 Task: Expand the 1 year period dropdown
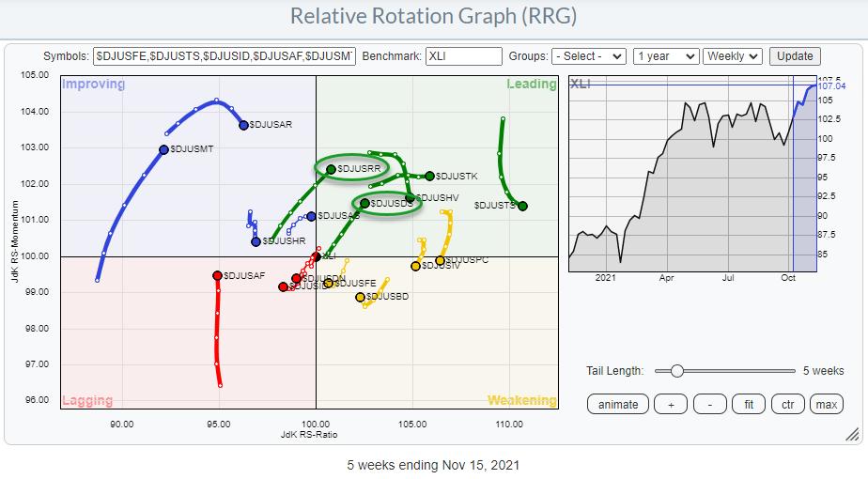(666, 56)
